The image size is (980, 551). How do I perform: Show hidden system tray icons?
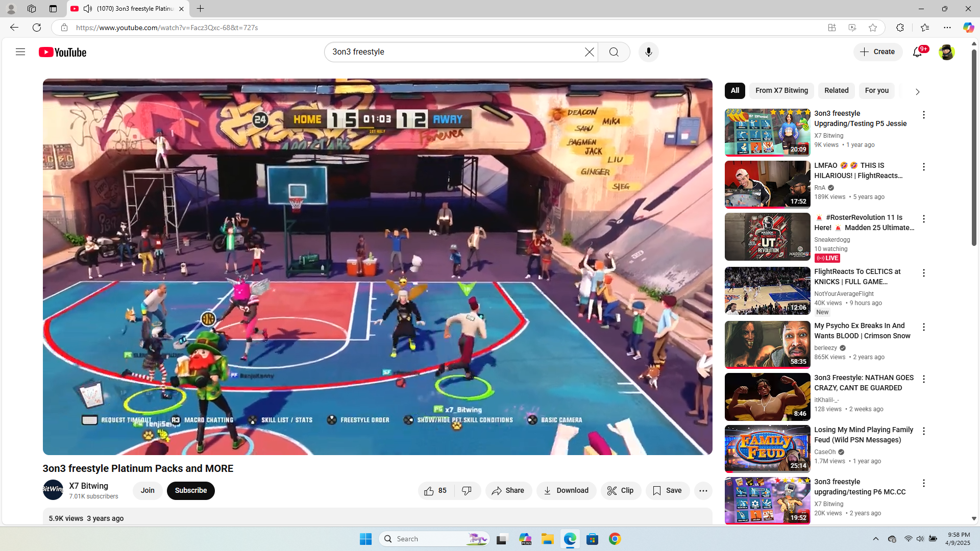click(876, 539)
